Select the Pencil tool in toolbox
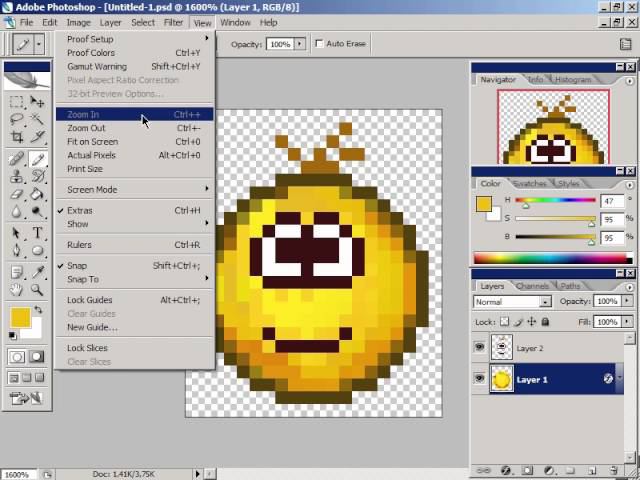The image size is (640, 480). point(37,159)
